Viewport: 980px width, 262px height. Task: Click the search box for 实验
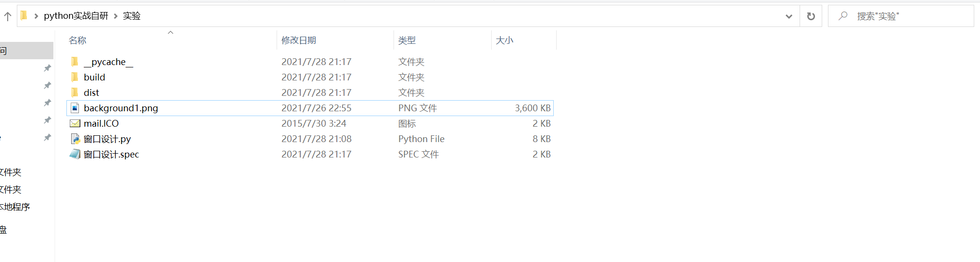point(901,16)
